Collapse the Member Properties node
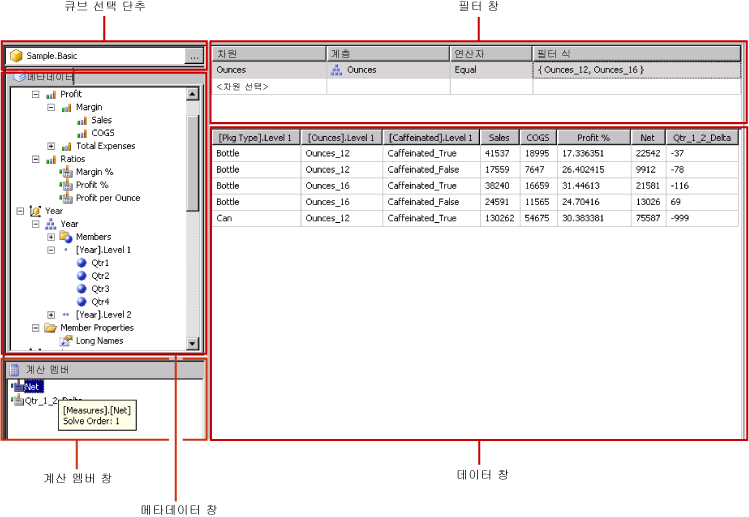The height and width of the screenshot is (517, 749). click(35, 328)
